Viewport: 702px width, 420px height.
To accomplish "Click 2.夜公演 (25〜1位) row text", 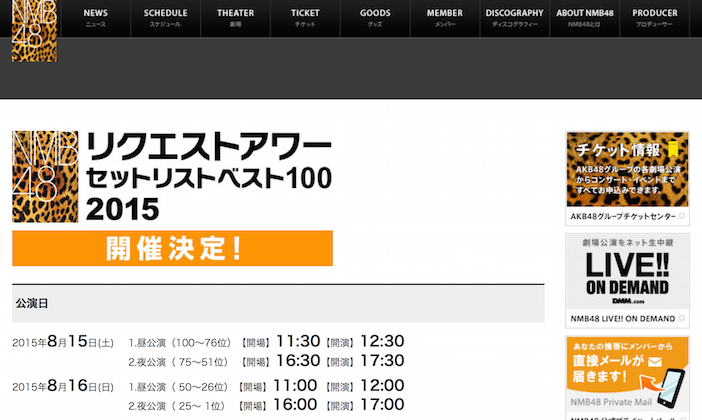I will [176, 406].
